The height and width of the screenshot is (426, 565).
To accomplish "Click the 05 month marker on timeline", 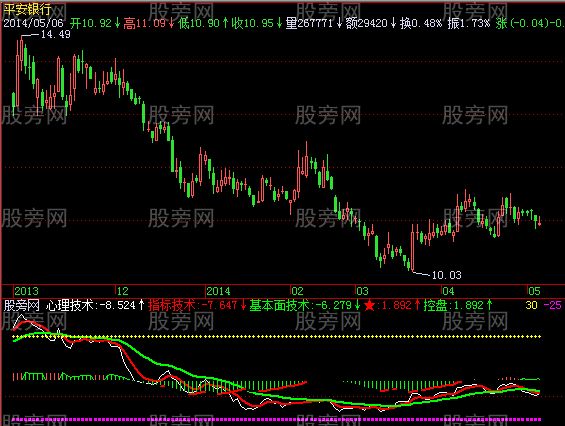I will [x=534, y=291].
